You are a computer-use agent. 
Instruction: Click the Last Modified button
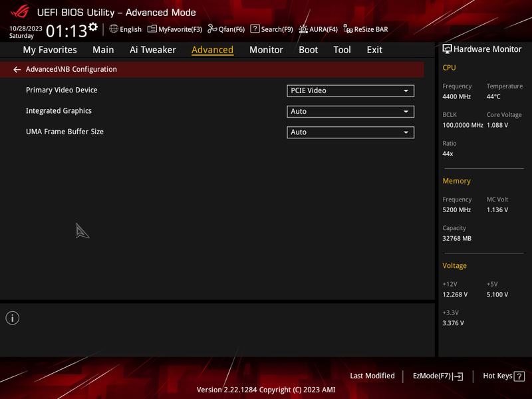[372, 376]
